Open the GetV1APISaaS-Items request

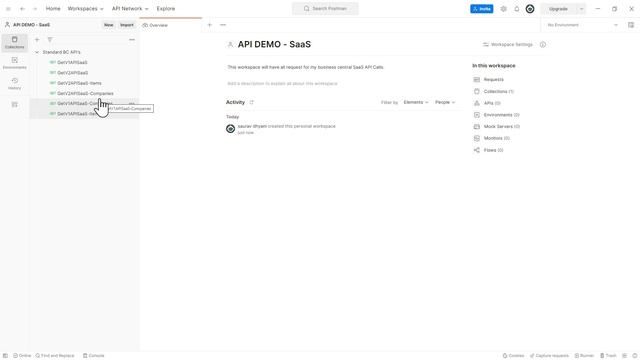78,114
